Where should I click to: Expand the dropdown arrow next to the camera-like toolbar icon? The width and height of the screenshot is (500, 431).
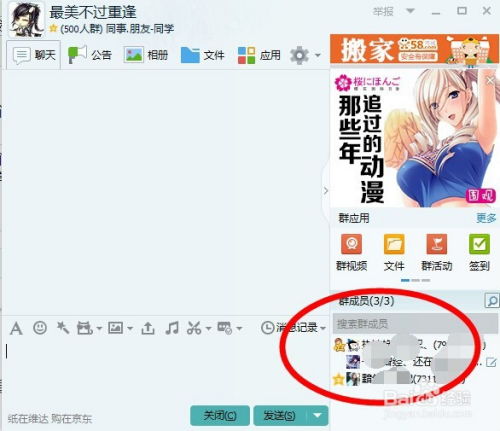click(x=99, y=329)
